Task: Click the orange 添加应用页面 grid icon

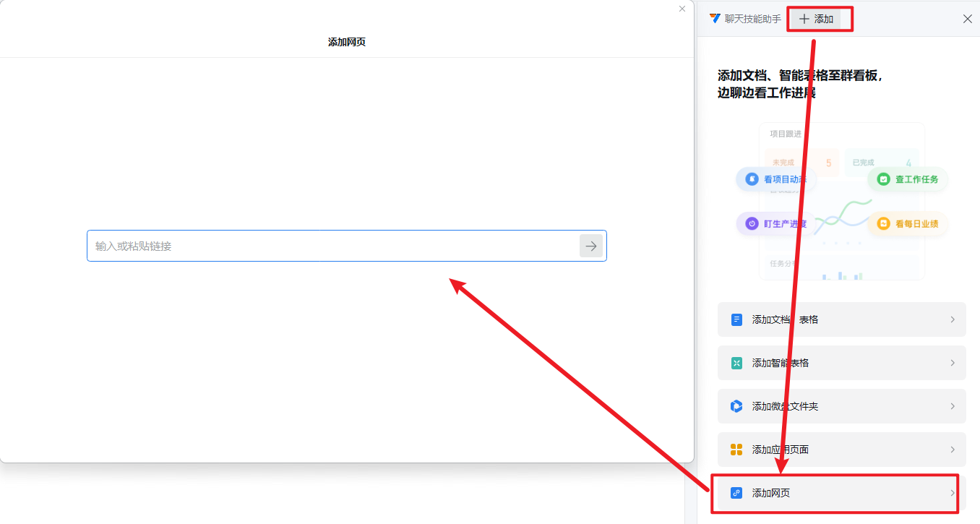Action: [x=736, y=450]
